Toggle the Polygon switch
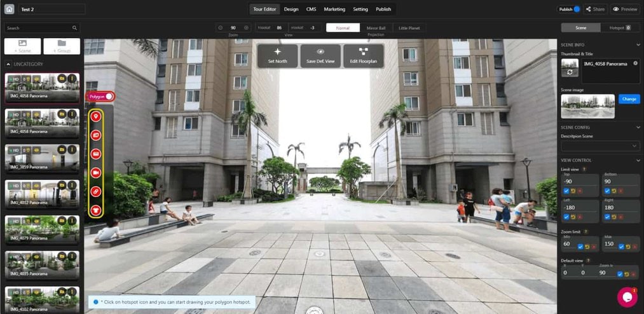Screen dimensions: 644x314 [109, 96]
